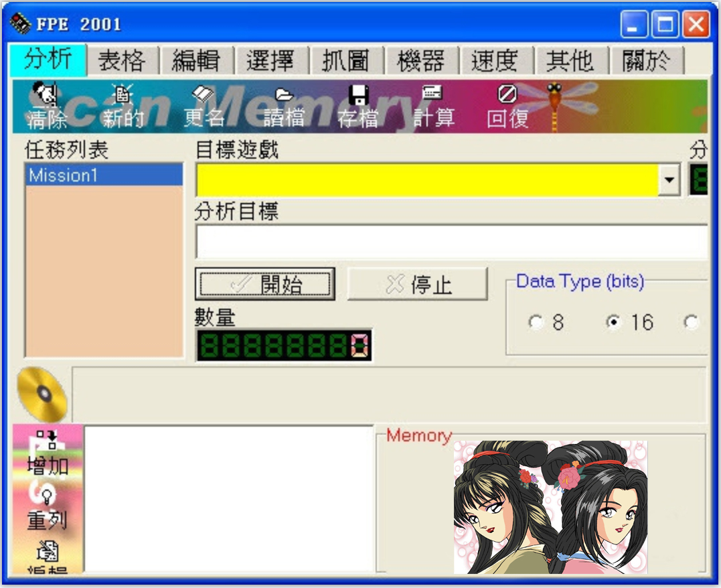Expand the 目標遊戲 target game dropdown
This screenshot has width=721, height=588.
[x=669, y=179]
